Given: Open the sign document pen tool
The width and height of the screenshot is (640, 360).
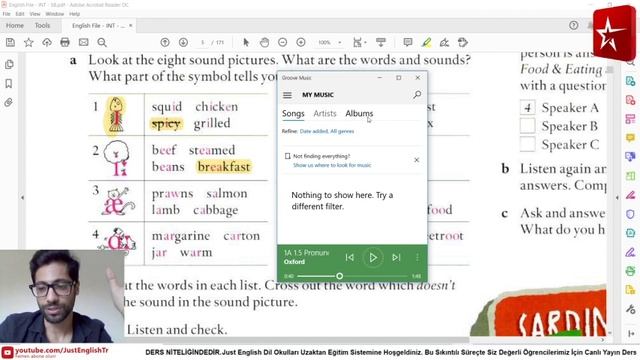Looking at the screenshot, I should click(x=444, y=42).
